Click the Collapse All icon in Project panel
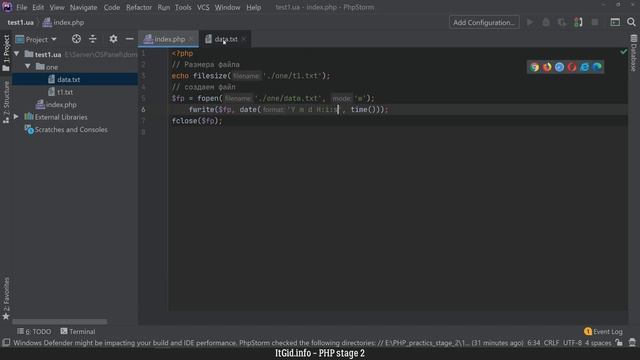This screenshot has height=360, width=640. (93, 39)
